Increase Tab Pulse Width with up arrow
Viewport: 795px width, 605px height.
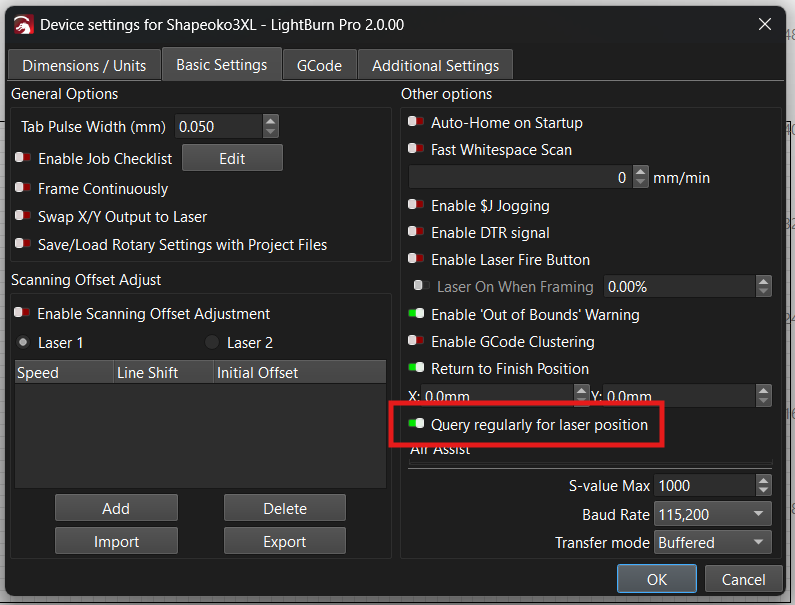pyautogui.click(x=271, y=121)
